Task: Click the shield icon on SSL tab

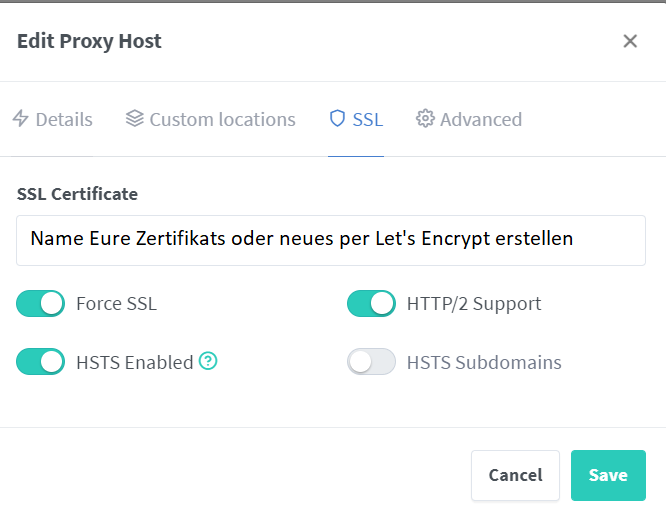Action: (x=337, y=119)
